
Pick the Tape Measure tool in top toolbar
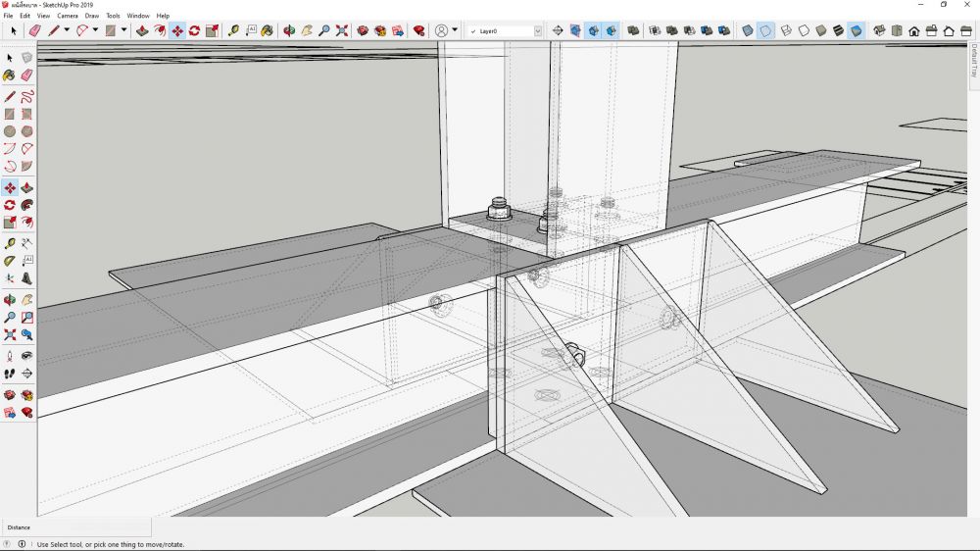point(233,31)
